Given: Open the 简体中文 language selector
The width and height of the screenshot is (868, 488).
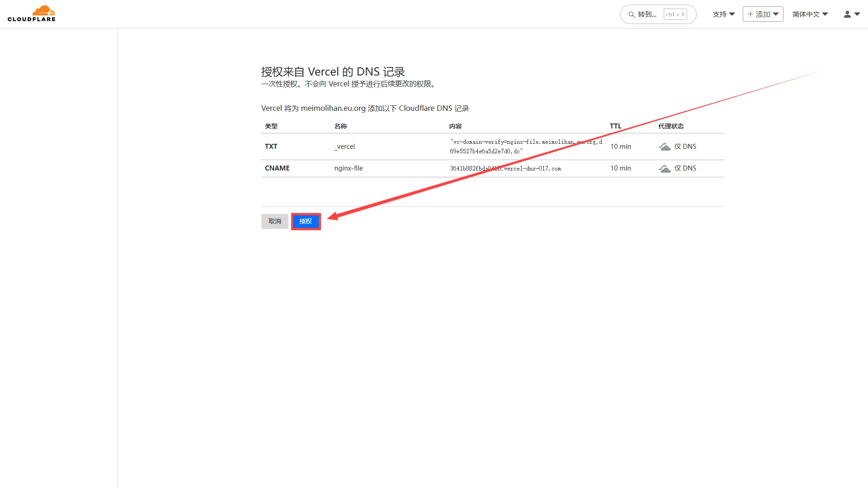Looking at the screenshot, I should tap(810, 14).
